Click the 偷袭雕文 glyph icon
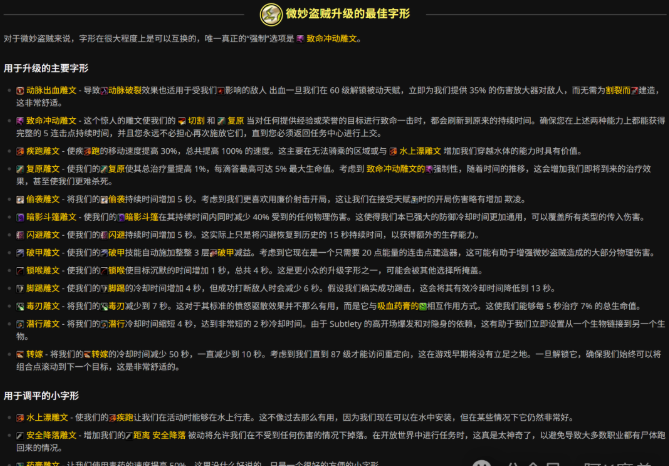 [x=18, y=199]
